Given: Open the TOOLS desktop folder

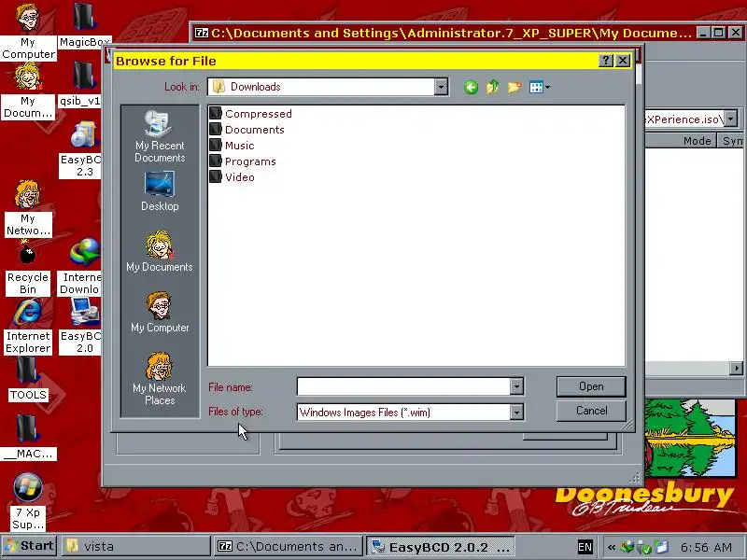Looking at the screenshot, I should [x=28, y=379].
